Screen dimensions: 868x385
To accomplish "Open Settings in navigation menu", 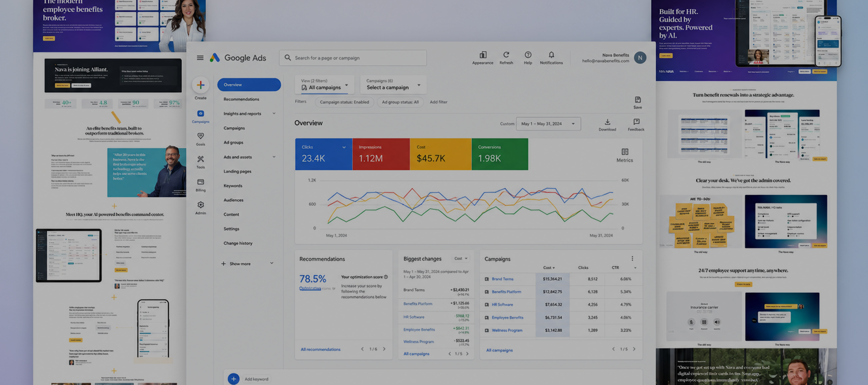I will coord(231,229).
